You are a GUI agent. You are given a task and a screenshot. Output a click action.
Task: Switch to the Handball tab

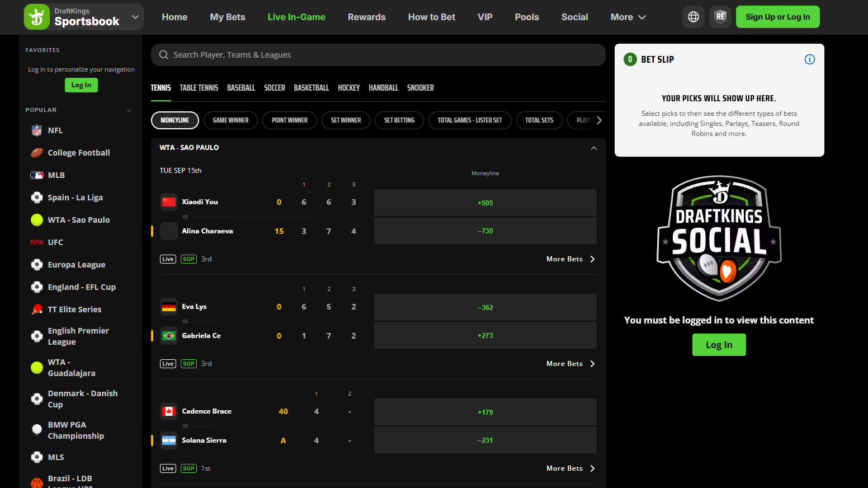coord(383,88)
